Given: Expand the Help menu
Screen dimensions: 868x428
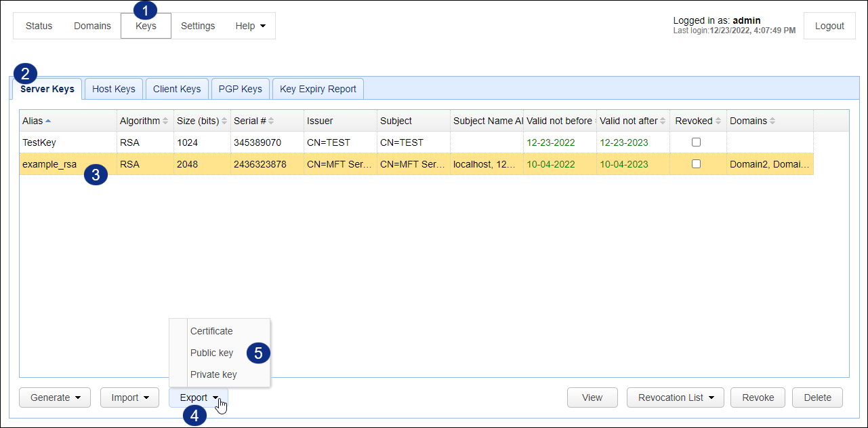Looking at the screenshot, I should 250,26.
